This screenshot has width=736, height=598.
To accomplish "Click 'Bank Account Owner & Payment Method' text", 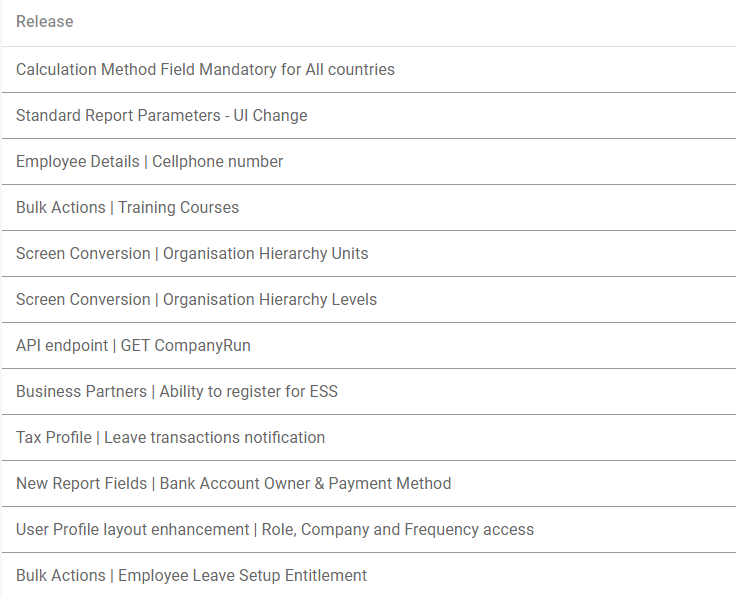I will pyautogui.click(x=305, y=484).
